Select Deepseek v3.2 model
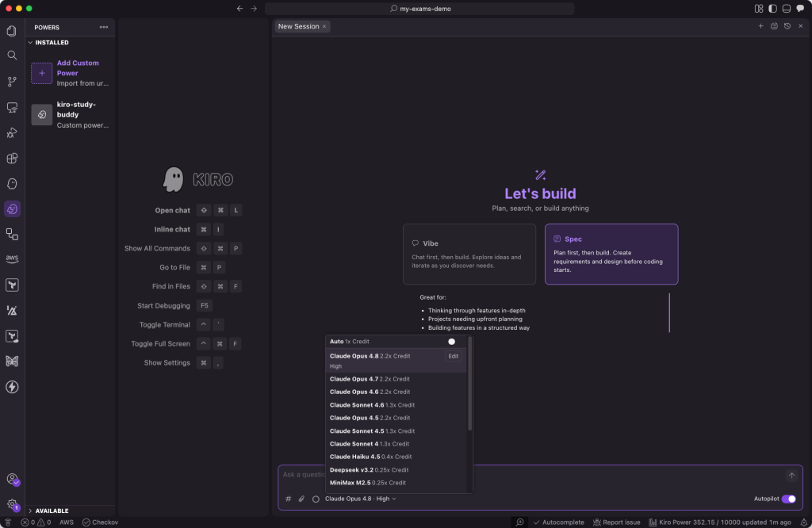812x528 pixels. click(x=396, y=470)
